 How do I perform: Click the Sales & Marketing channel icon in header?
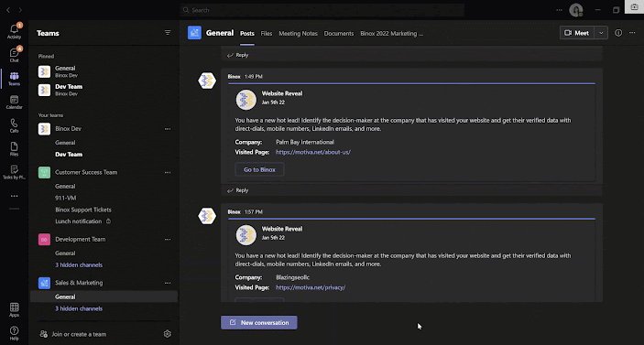click(x=195, y=33)
